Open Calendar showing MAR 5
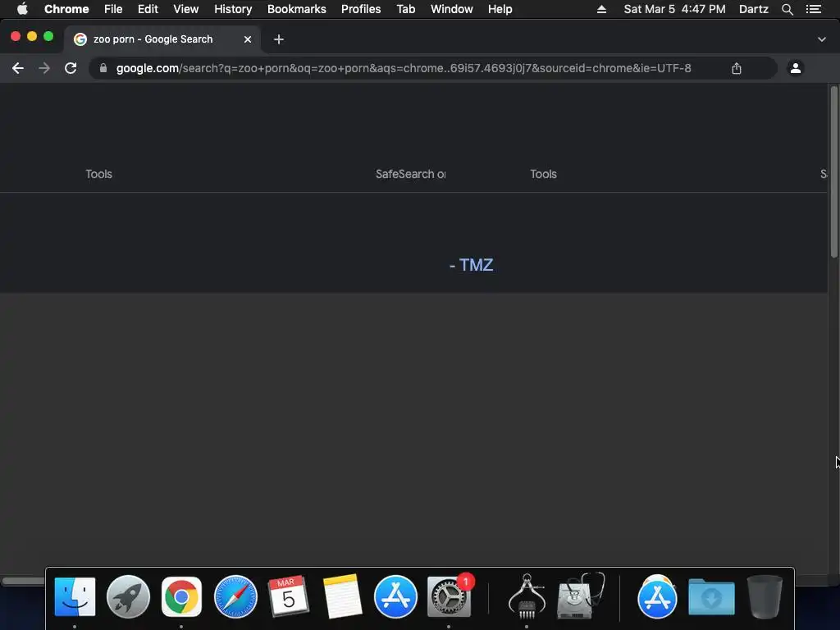Viewport: 840px width, 630px height. coord(288,596)
